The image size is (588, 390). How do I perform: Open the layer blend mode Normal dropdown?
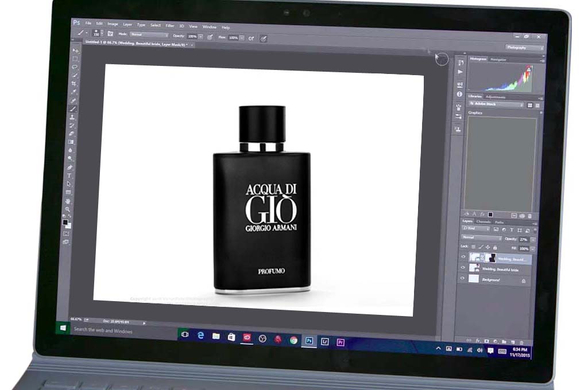(482, 237)
